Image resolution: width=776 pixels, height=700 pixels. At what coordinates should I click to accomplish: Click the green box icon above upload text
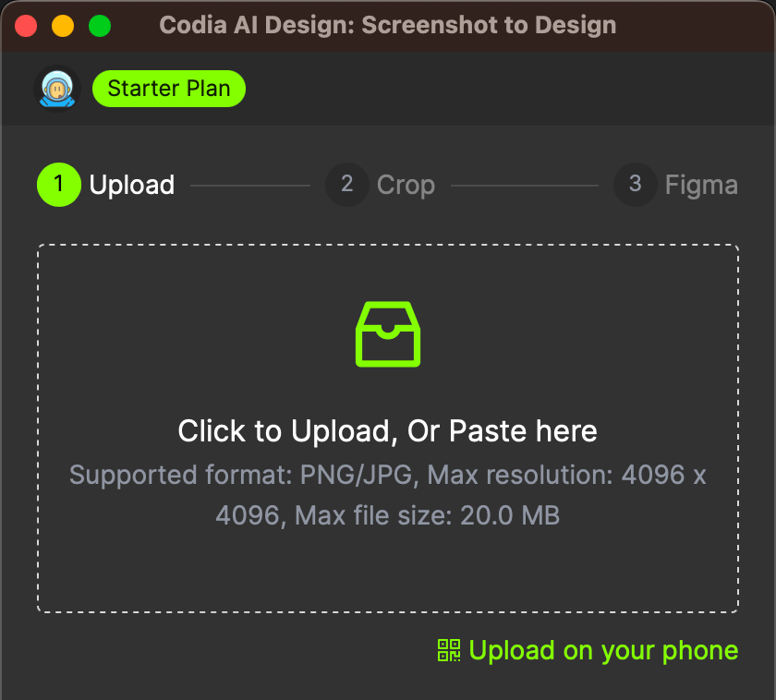(387, 333)
